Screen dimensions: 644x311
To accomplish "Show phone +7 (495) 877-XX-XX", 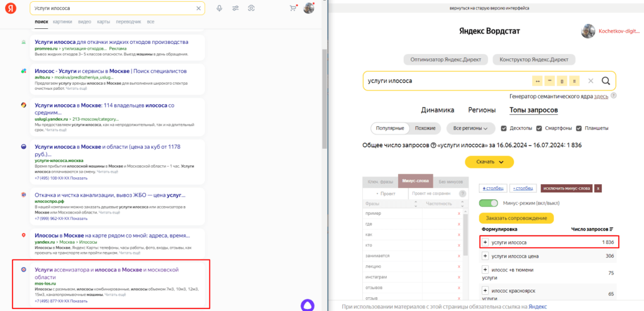I will (61, 301).
